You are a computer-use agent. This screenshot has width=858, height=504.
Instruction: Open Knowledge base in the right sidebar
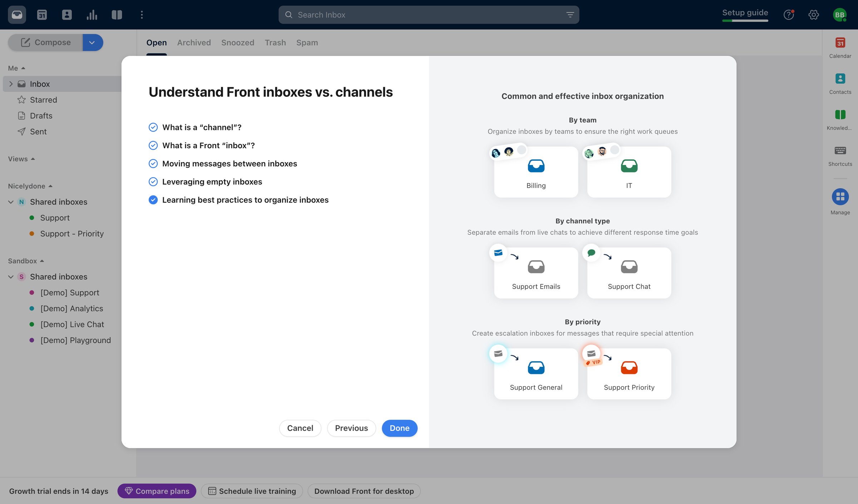840,119
